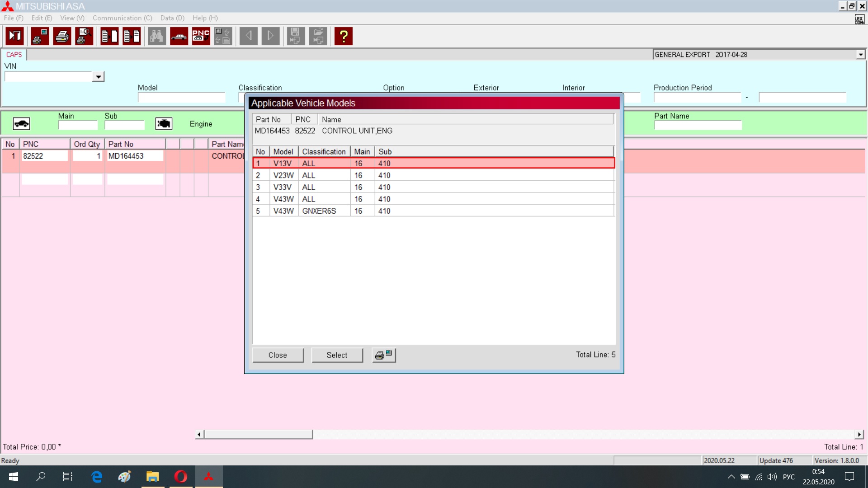The height and width of the screenshot is (488, 868).
Task: Open the Communication menu
Action: 122,18
